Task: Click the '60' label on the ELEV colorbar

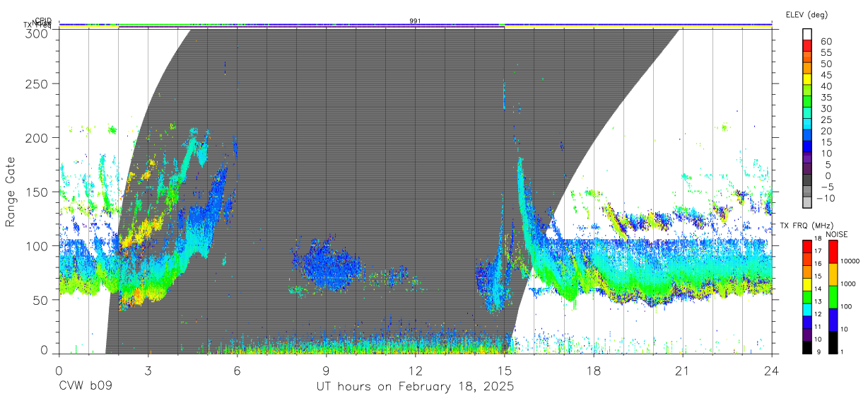Action: tap(826, 42)
